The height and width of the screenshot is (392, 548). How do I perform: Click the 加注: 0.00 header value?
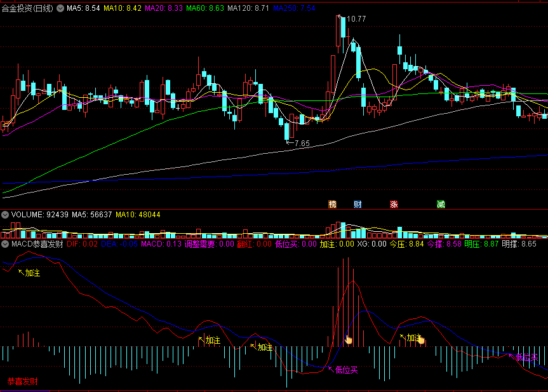[337, 244]
